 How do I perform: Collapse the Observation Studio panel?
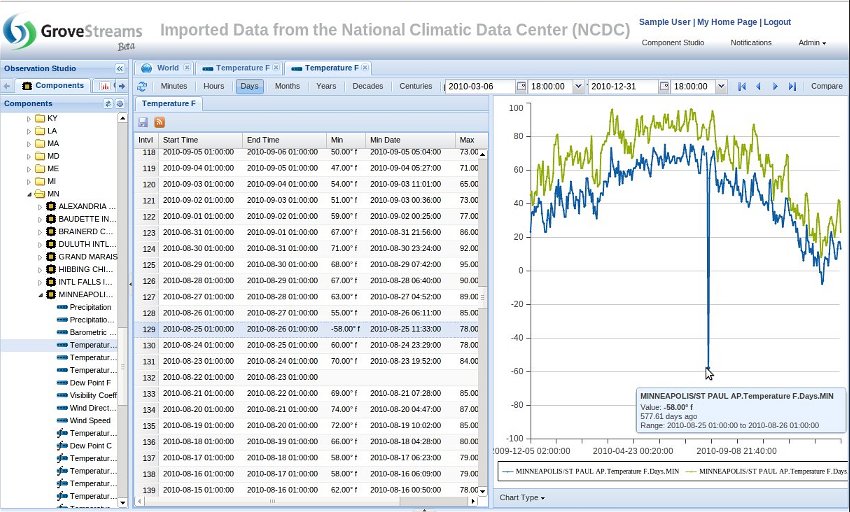[x=120, y=68]
